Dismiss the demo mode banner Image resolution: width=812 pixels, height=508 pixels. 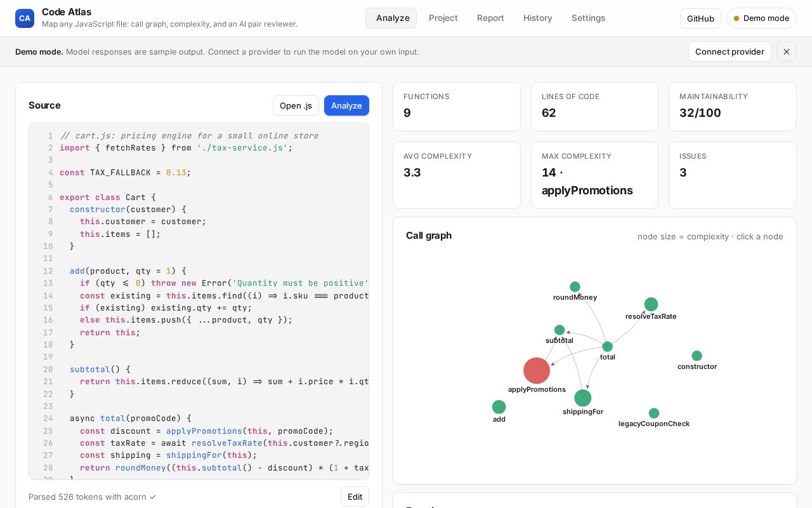pyautogui.click(x=787, y=51)
